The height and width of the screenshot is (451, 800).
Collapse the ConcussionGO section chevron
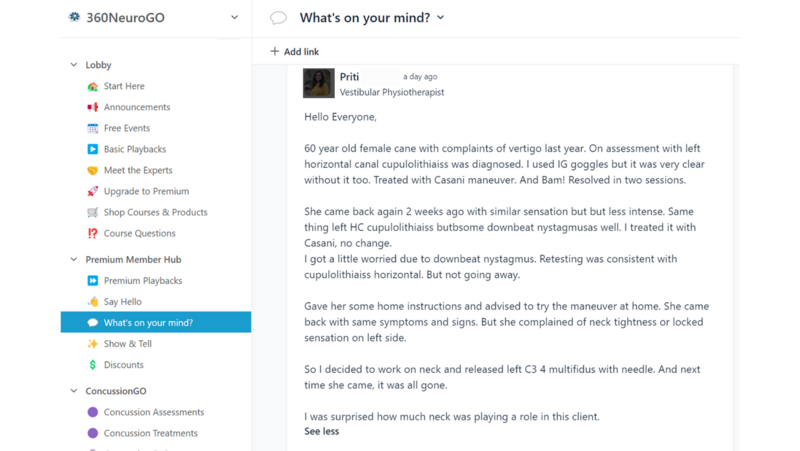[73, 391]
